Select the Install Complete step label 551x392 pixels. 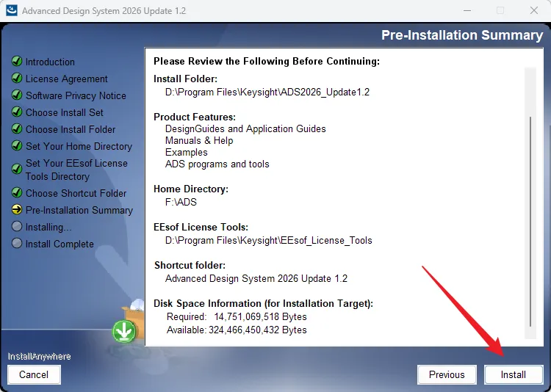point(60,244)
